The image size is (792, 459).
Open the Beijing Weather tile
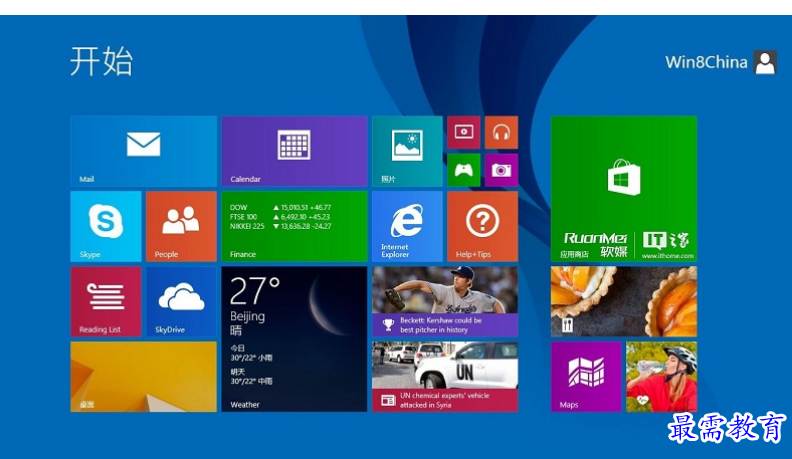point(294,339)
